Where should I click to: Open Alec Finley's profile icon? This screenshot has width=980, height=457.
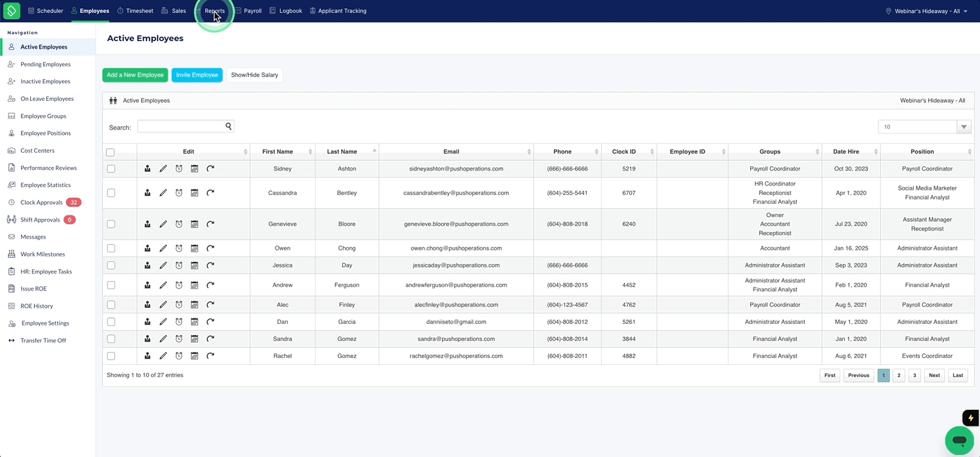[147, 305]
